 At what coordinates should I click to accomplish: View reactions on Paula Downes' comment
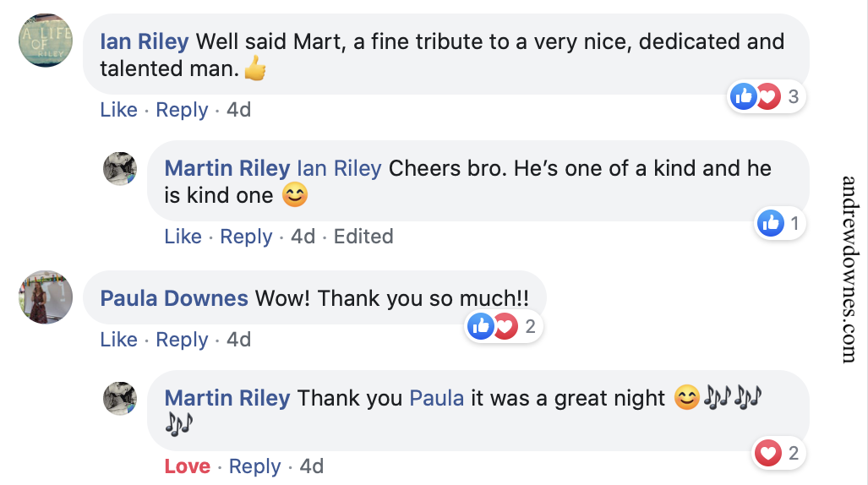click(503, 326)
